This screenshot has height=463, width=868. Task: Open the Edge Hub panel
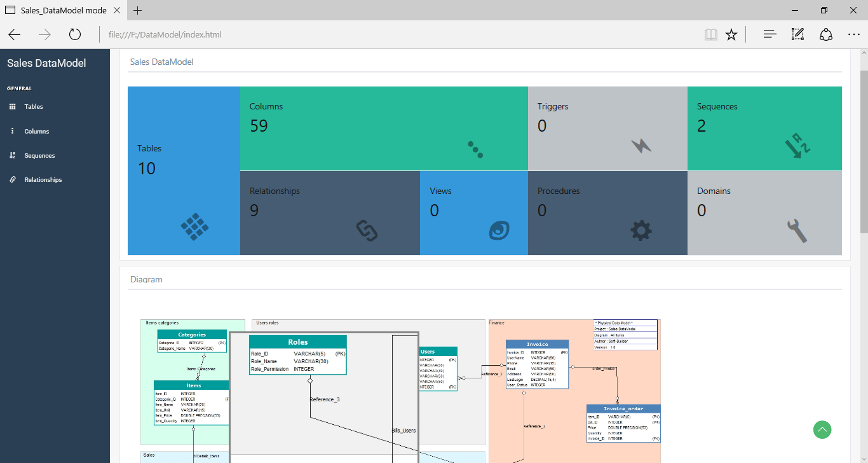770,34
